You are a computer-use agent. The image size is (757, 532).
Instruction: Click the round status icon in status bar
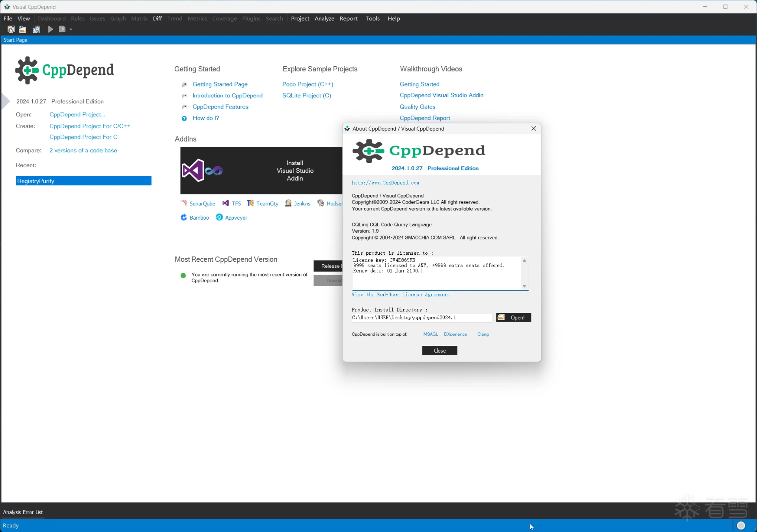741,525
